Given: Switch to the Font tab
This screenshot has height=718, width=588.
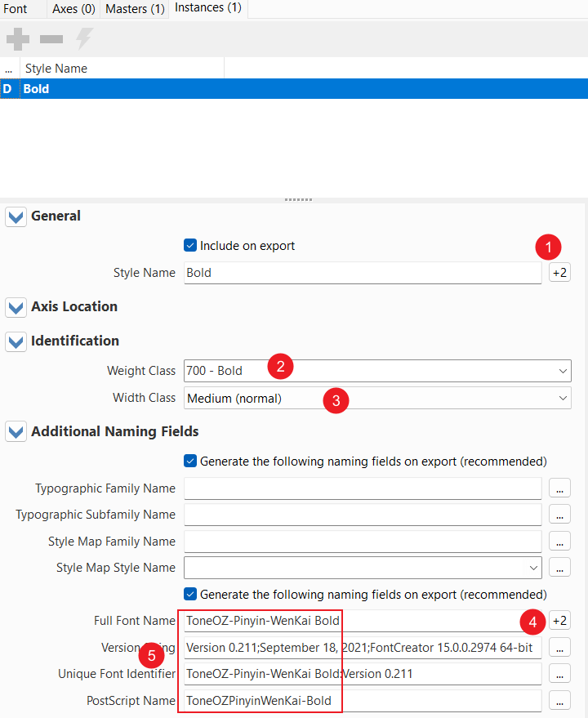Looking at the screenshot, I should coord(16,9).
